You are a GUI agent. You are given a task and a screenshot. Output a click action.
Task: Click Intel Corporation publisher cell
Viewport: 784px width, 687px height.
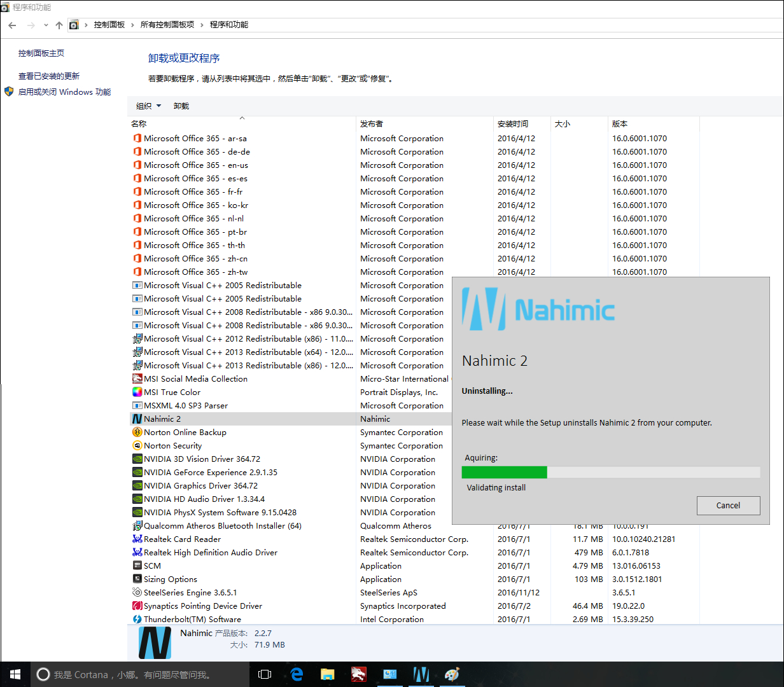point(392,620)
